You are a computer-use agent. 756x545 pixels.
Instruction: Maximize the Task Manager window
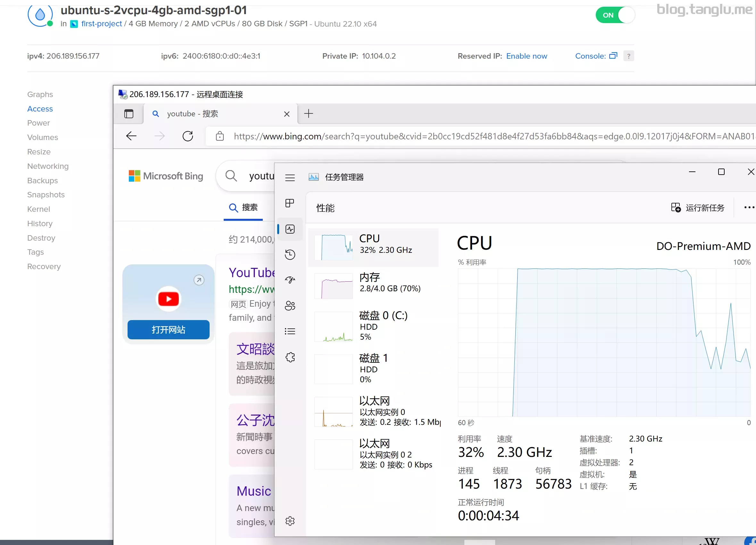[x=721, y=172]
